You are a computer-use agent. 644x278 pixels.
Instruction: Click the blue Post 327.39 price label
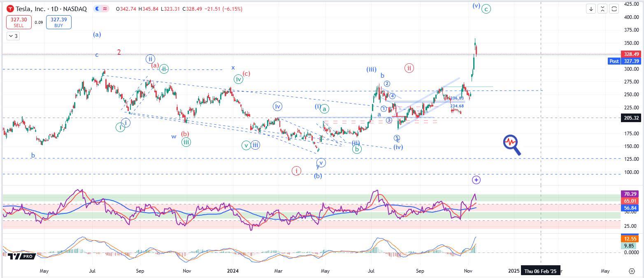click(624, 61)
